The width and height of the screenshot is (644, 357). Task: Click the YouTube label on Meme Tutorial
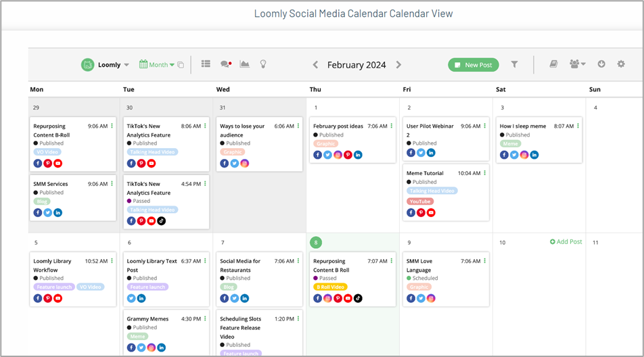419,201
